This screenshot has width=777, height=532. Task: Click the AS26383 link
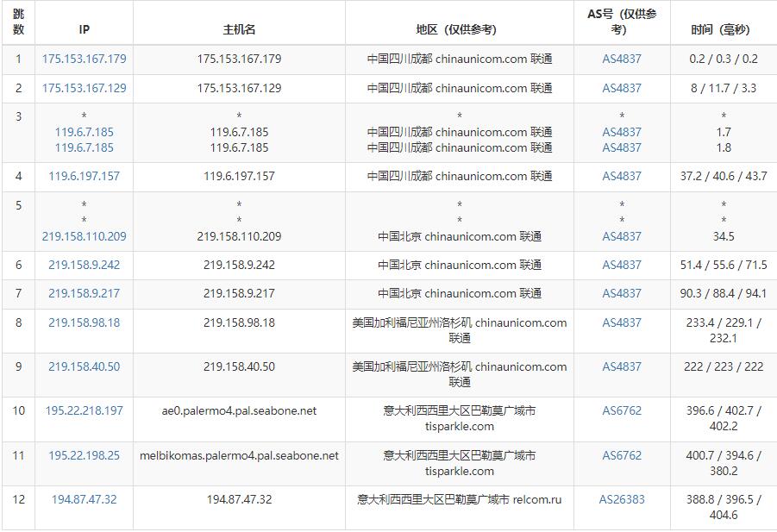622,500
